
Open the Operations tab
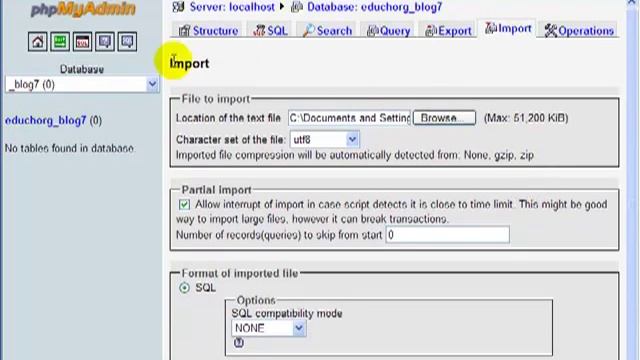click(579, 31)
